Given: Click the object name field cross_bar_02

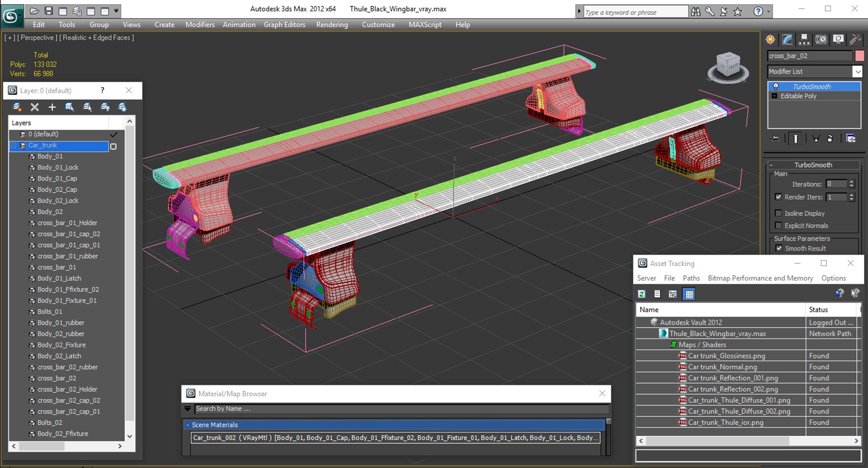Looking at the screenshot, I should click(810, 56).
